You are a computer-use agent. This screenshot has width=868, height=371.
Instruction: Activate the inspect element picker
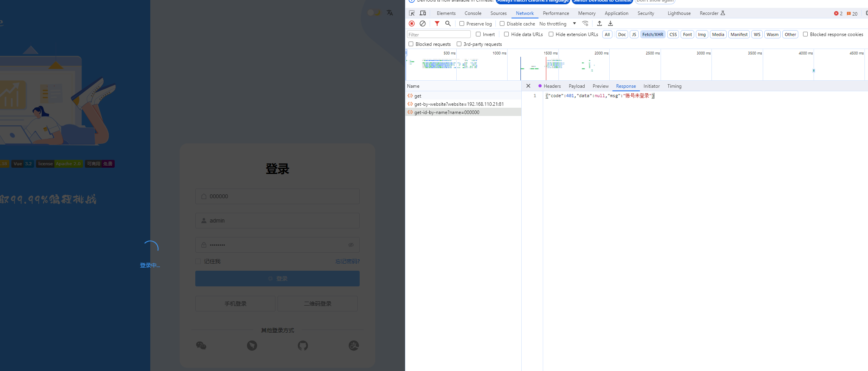[x=412, y=13]
